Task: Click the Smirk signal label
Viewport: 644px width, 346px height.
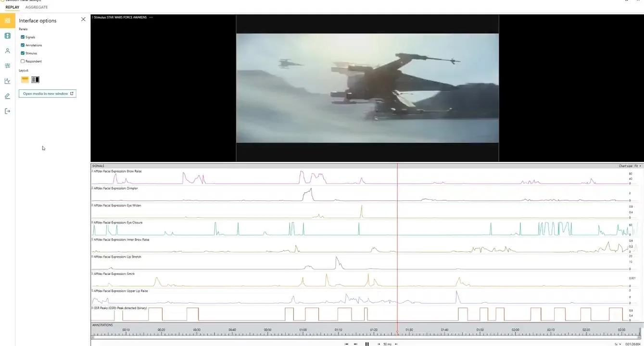Action: [x=114, y=273]
